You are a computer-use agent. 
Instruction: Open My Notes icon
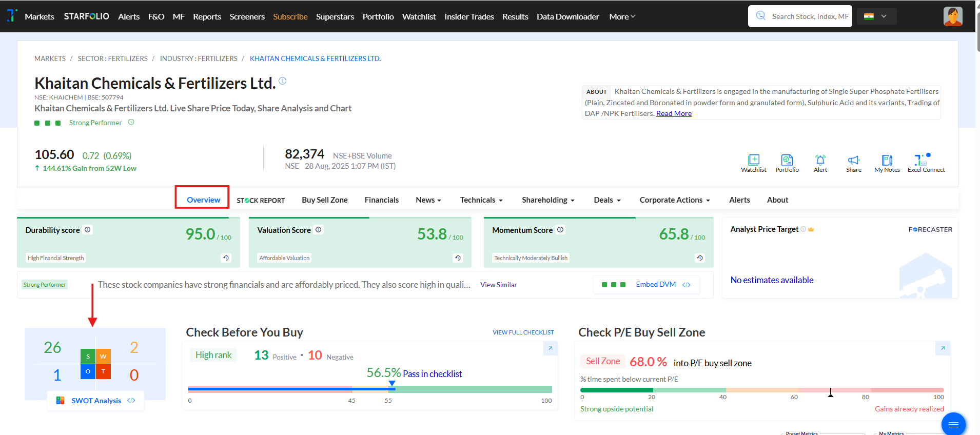(887, 160)
